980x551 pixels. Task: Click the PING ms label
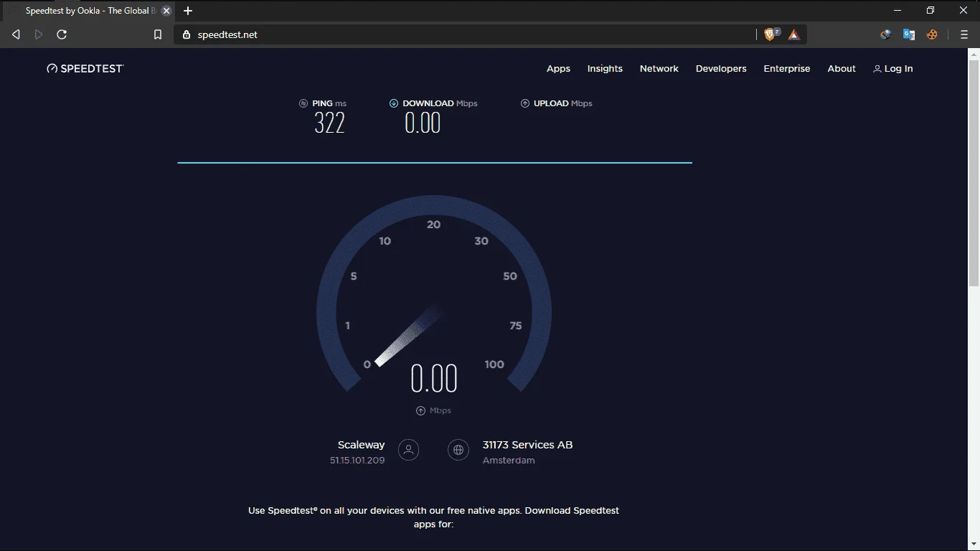[x=329, y=103]
